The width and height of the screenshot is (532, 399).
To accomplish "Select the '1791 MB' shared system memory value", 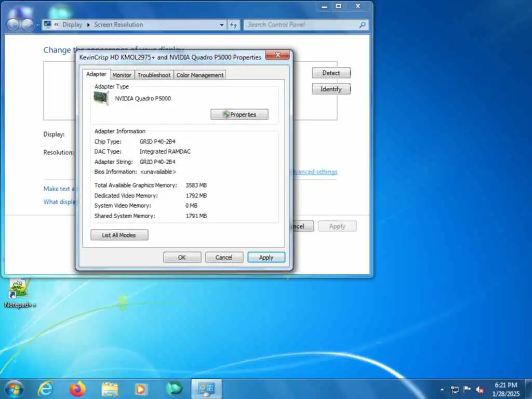I will point(196,216).
